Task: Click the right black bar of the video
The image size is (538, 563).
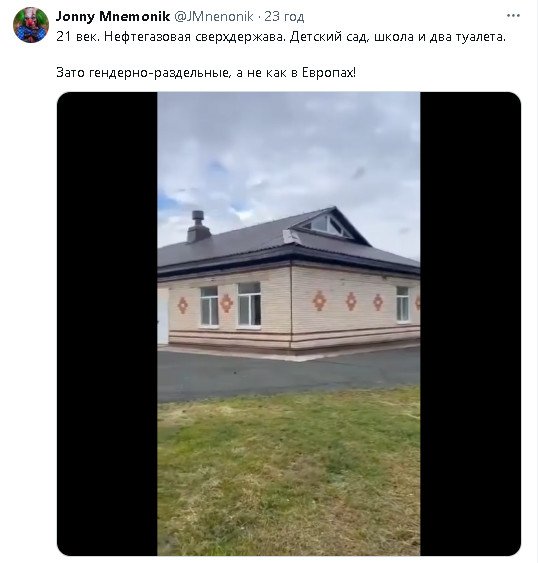Action: (470, 324)
